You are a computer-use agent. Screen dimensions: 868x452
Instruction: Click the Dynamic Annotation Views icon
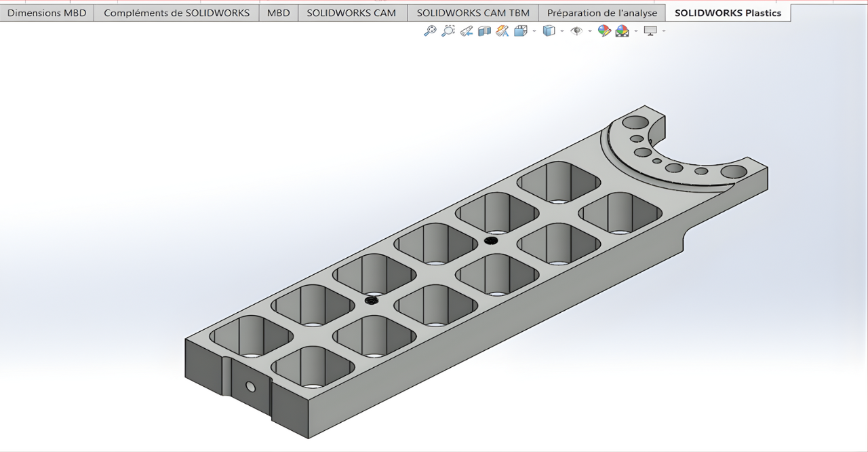(502, 31)
